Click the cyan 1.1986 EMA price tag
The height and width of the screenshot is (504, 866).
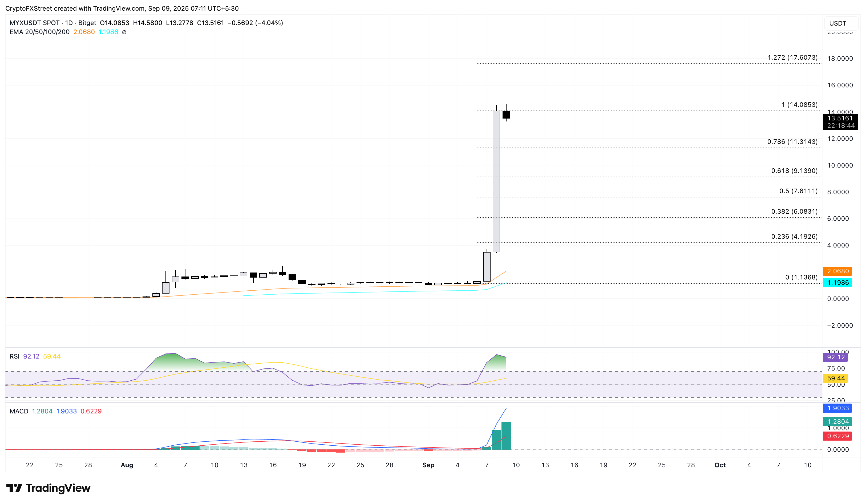tap(837, 282)
